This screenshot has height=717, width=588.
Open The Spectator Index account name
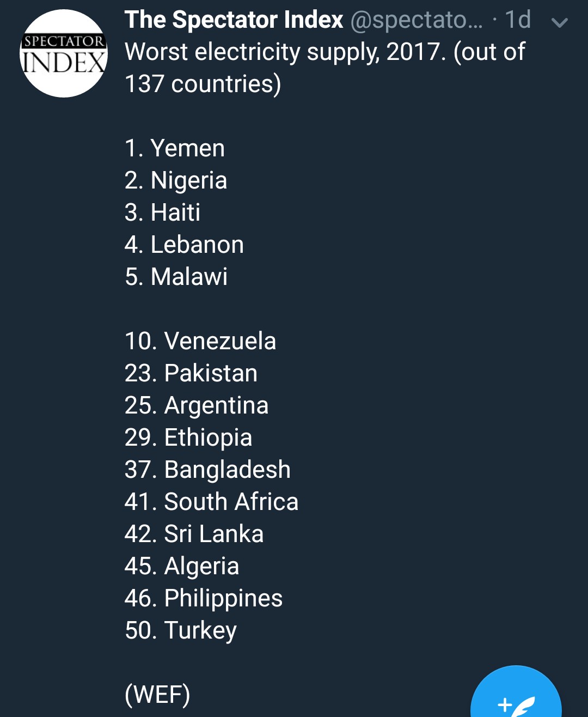coord(234,20)
